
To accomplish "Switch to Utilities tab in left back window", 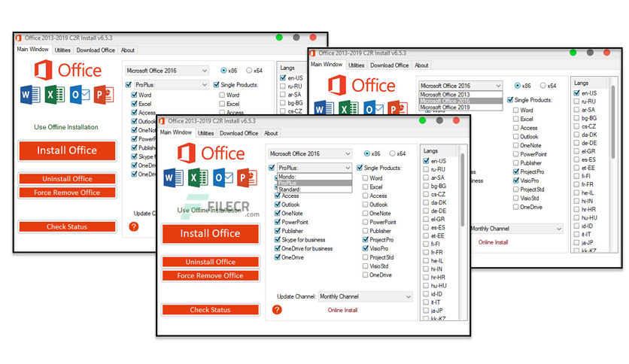I will click(62, 50).
